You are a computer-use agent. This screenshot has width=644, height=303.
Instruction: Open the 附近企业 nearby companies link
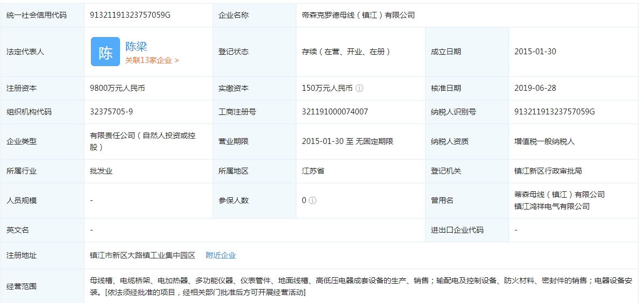(x=221, y=255)
